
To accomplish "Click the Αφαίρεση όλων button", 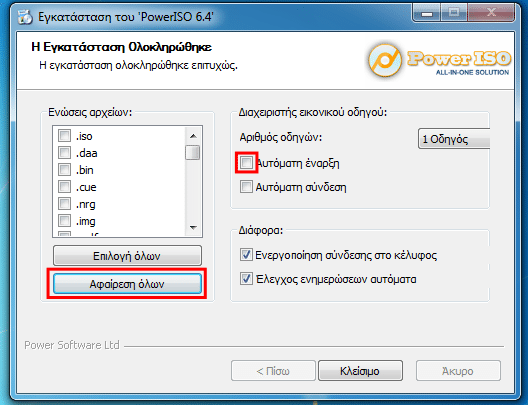I will 127,284.
